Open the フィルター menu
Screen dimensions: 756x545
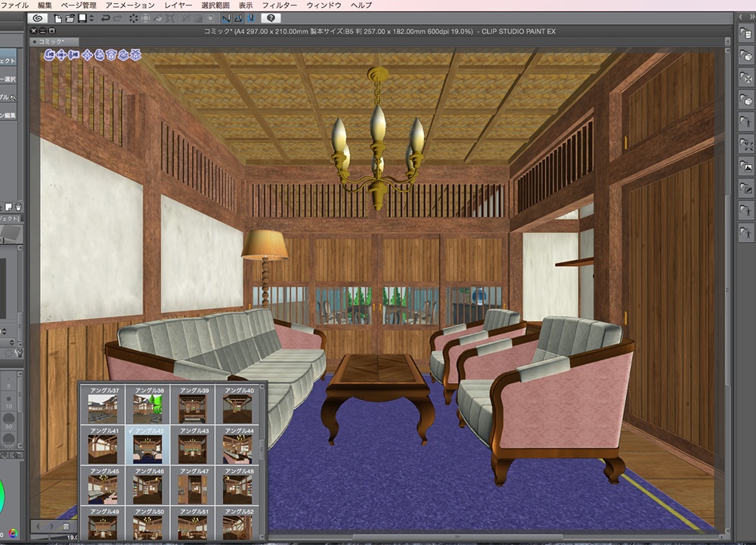click(x=279, y=5)
